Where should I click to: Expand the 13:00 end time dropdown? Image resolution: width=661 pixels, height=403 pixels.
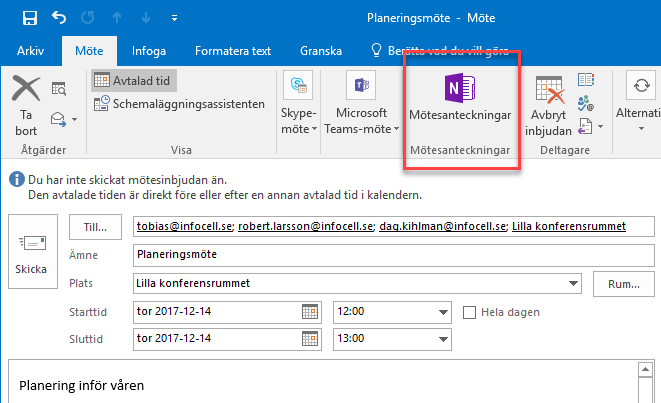click(442, 337)
